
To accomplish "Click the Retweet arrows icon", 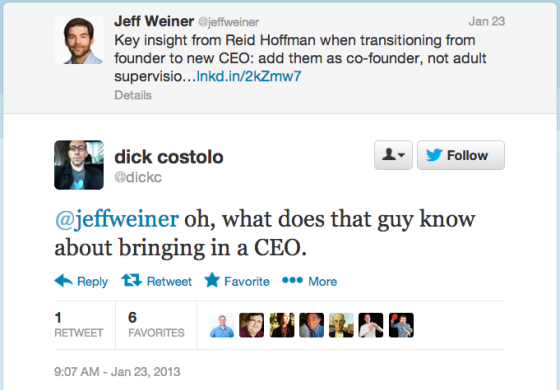I will click(x=131, y=280).
